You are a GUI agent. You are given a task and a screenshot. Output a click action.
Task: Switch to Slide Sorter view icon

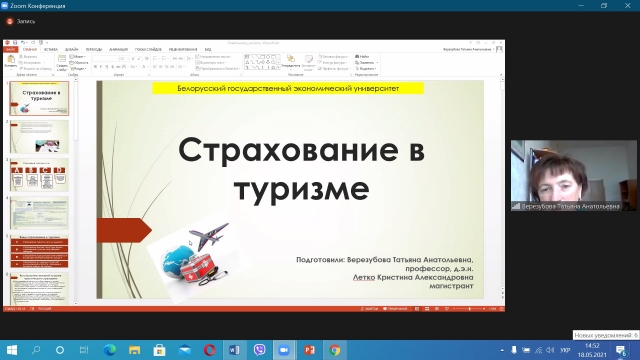pyautogui.click(x=427, y=309)
